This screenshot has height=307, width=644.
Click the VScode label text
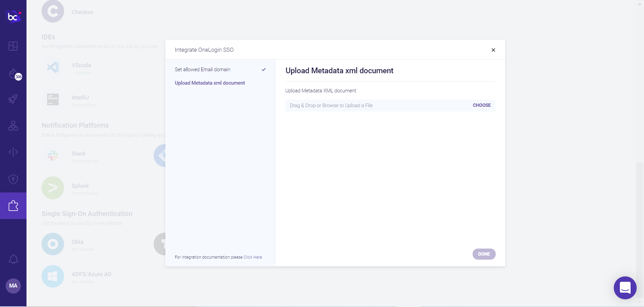click(x=81, y=65)
